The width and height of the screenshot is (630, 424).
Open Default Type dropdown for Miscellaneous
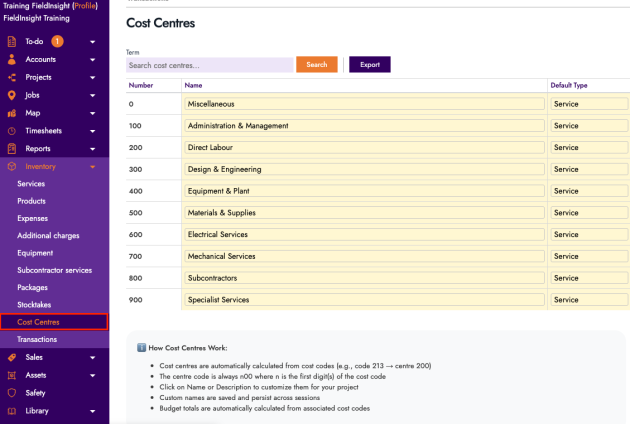point(589,104)
